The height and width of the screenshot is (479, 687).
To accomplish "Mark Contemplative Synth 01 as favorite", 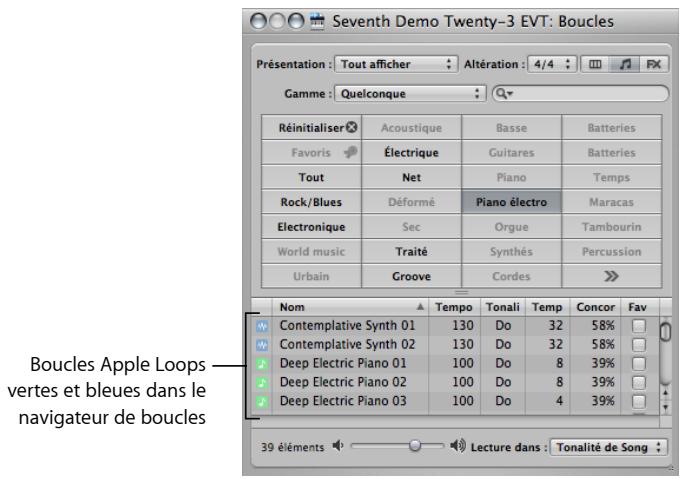I will pyautogui.click(x=639, y=326).
